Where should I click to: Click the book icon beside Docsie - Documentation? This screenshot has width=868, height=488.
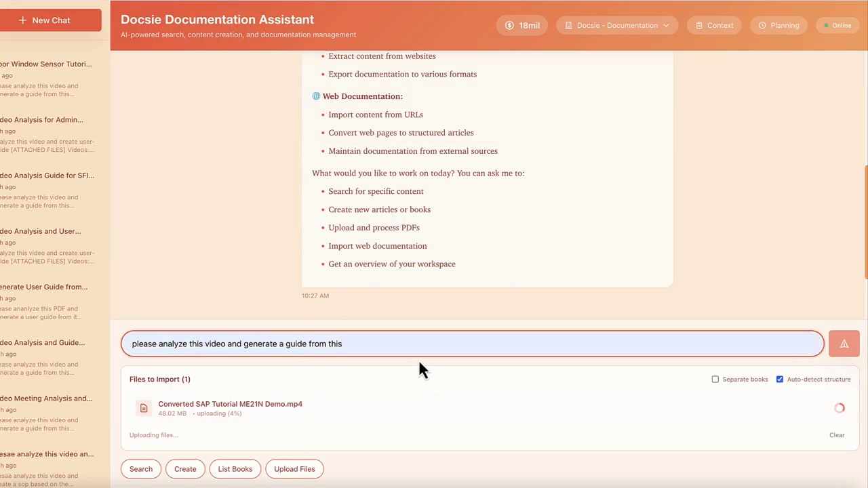point(569,25)
